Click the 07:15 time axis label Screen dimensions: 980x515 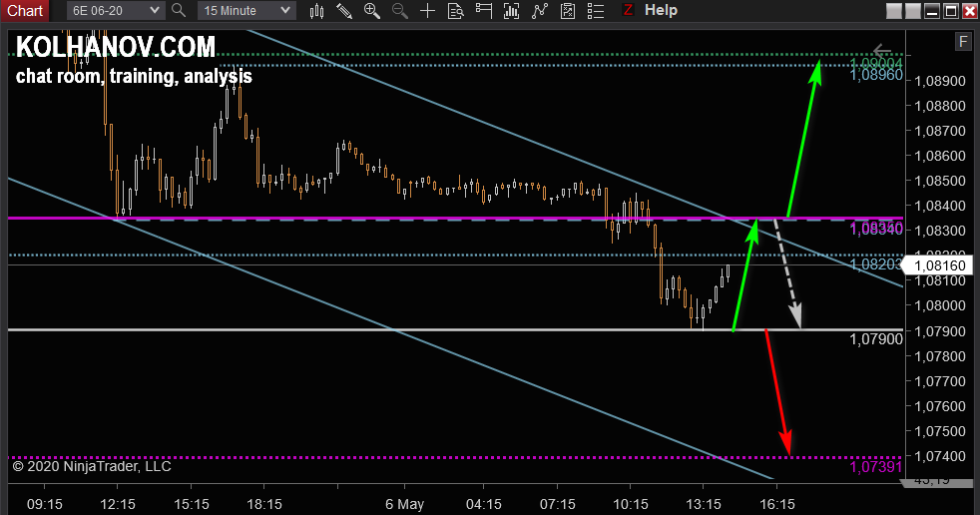pos(557,504)
